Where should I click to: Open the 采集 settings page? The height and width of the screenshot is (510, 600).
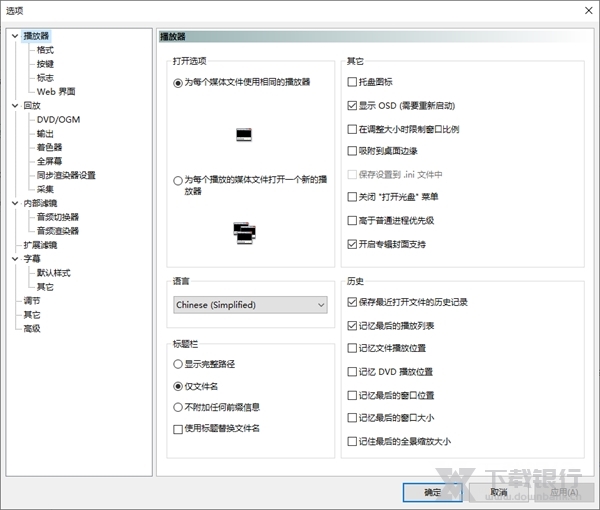(x=45, y=189)
